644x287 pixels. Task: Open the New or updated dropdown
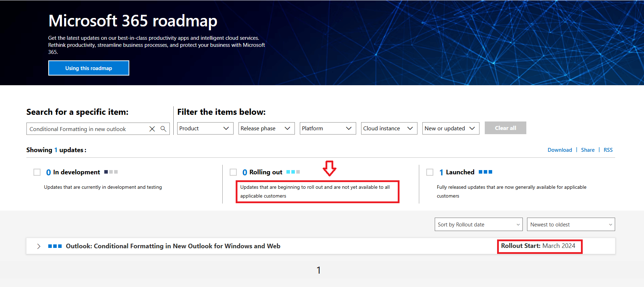point(451,128)
